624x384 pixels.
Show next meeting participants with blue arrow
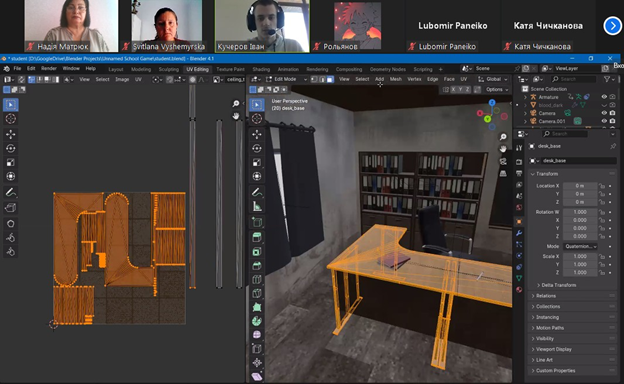click(x=612, y=26)
